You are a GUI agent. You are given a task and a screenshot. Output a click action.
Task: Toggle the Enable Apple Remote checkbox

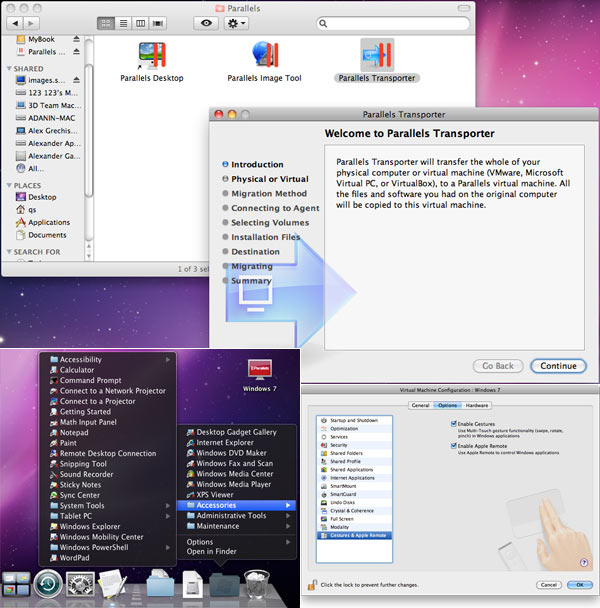coord(453,444)
